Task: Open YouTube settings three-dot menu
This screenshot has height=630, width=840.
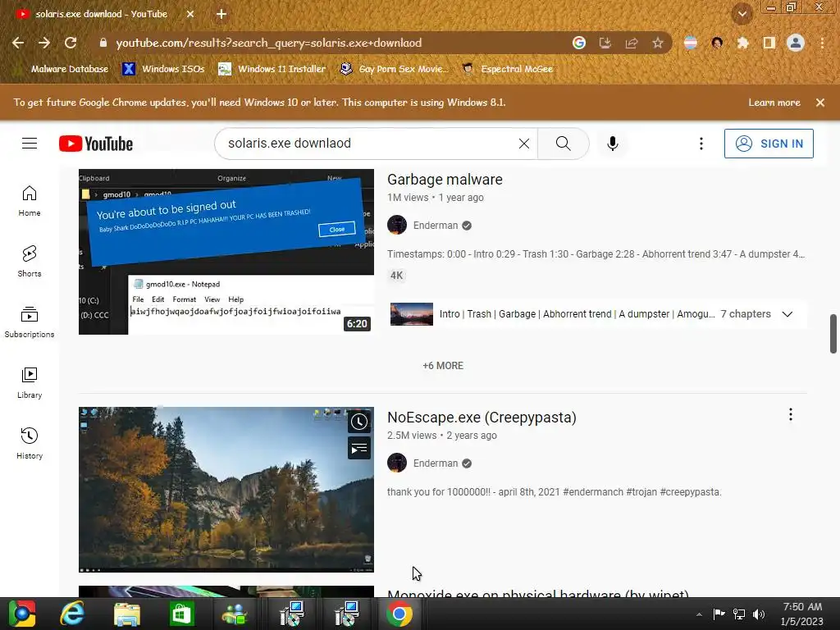Action: [x=701, y=144]
